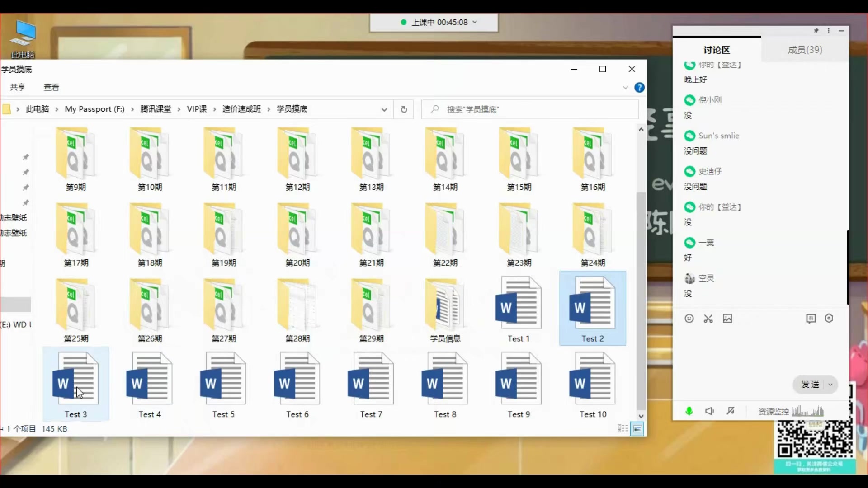Expand the address bar history dropdown
This screenshot has height=488, width=868.
(384, 109)
